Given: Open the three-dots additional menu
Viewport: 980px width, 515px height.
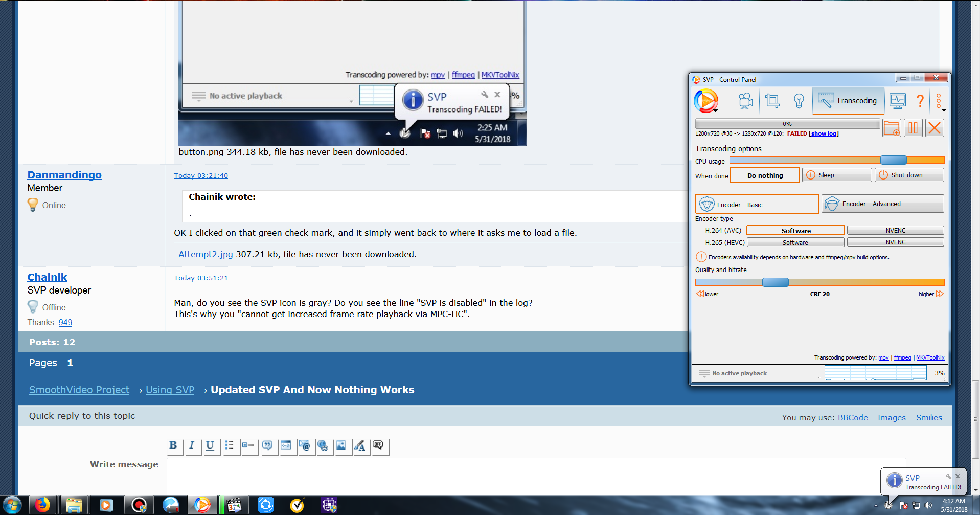Looking at the screenshot, I should pyautogui.click(x=939, y=101).
